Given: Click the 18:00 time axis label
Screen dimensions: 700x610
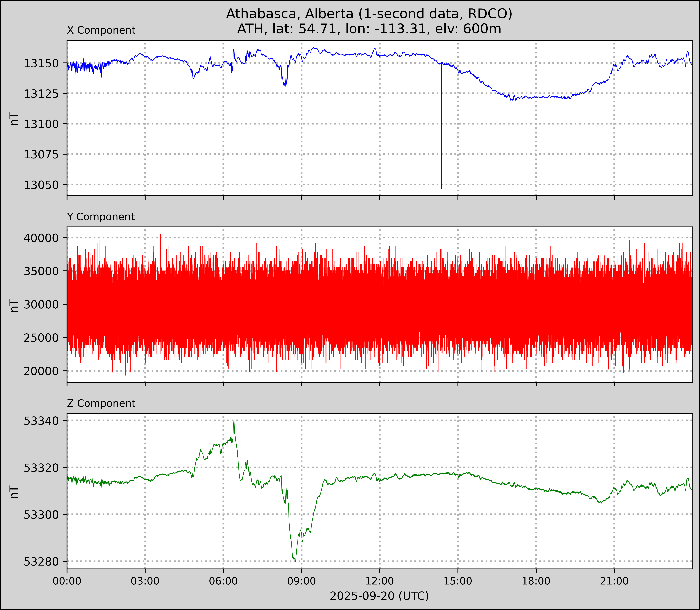Looking at the screenshot, I should (536, 581).
